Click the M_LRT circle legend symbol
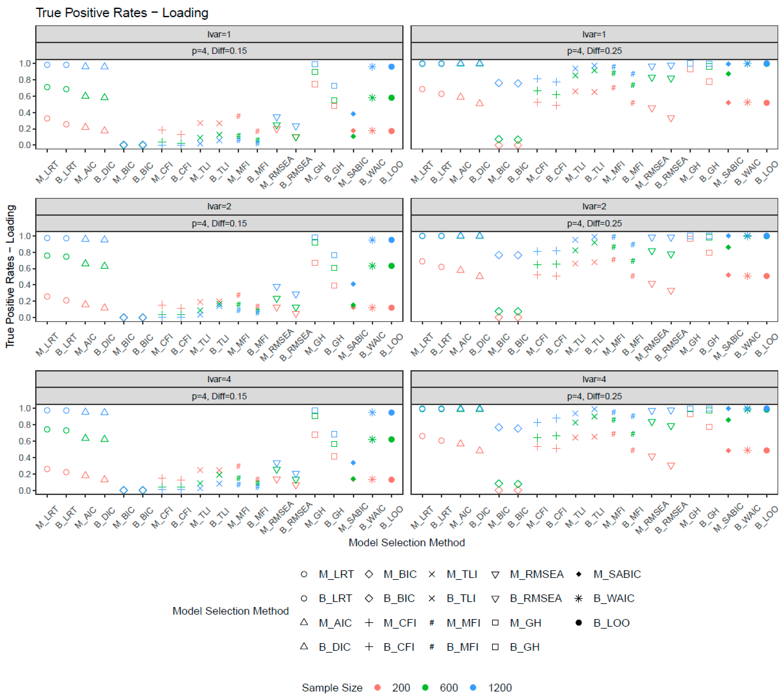Viewport: 783px width, 700px height. (x=304, y=574)
